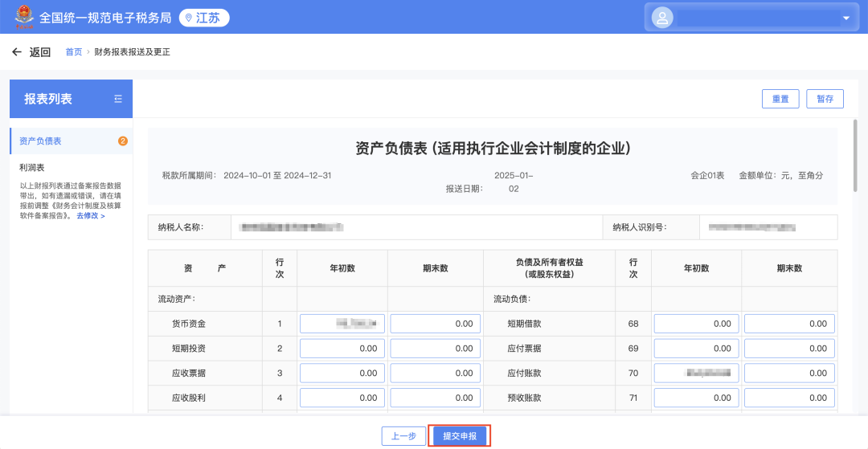The width and height of the screenshot is (868, 449).
Task: Click 预收账款 年初数 input field
Action: pos(696,398)
